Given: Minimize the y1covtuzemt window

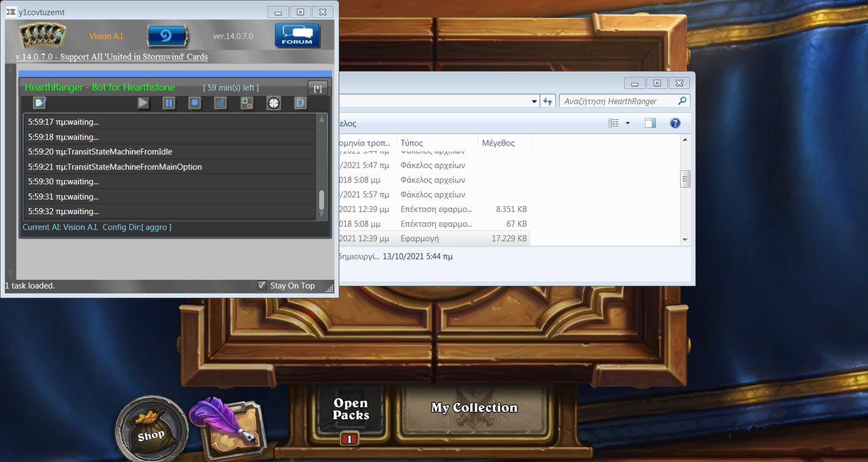Looking at the screenshot, I should pyautogui.click(x=278, y=12).
